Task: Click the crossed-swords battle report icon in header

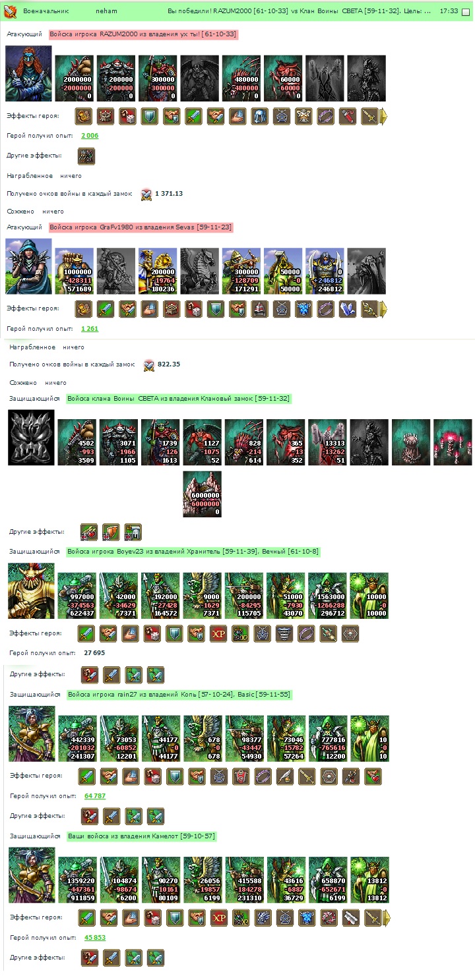Action: [x=10, y=11]
